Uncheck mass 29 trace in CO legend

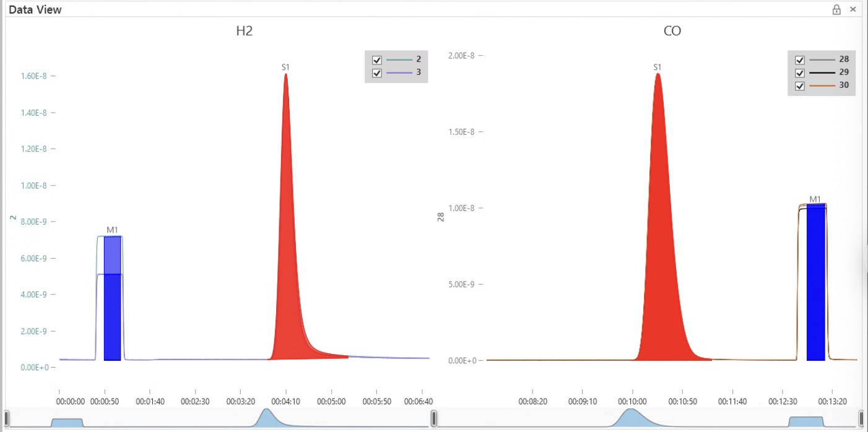click(x=799, y=73)
